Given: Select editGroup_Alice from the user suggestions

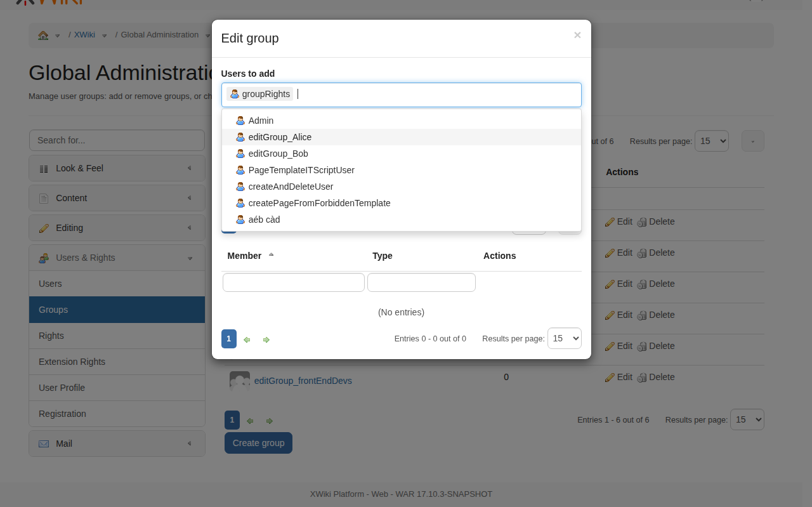Looking at the screenshot, I should [280, 137].
